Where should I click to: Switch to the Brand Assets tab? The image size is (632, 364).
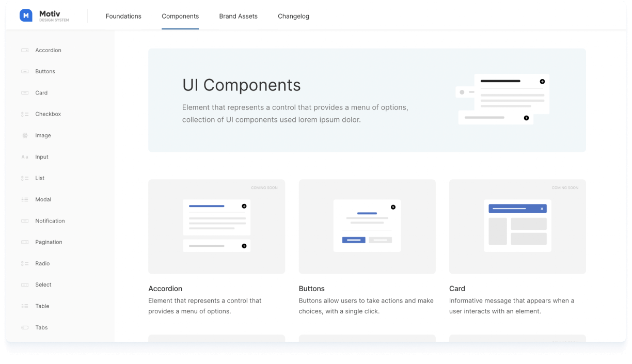tap(238, 17)
